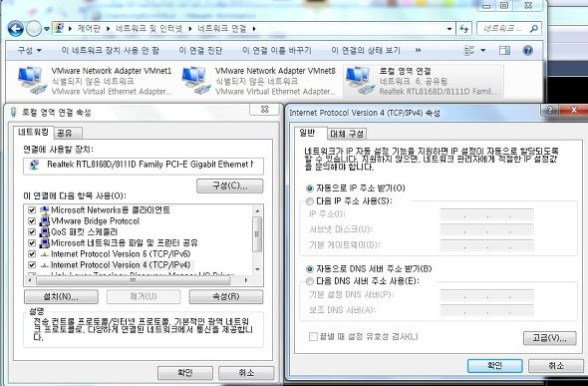This screenshot has width=588, height=386.
Task: Switch to the 네트워킹 tab
Action: [x=33, y=132]
